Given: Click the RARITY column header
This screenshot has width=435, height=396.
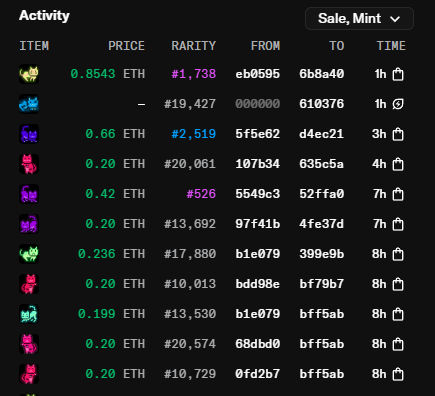Looking at the screenshot, I should (x=194, y=46).
